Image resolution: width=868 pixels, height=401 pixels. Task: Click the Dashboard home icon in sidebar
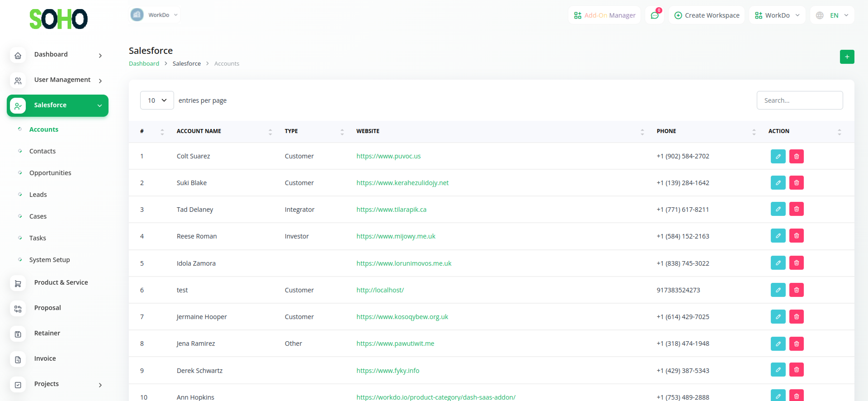[x=18, y=55]
